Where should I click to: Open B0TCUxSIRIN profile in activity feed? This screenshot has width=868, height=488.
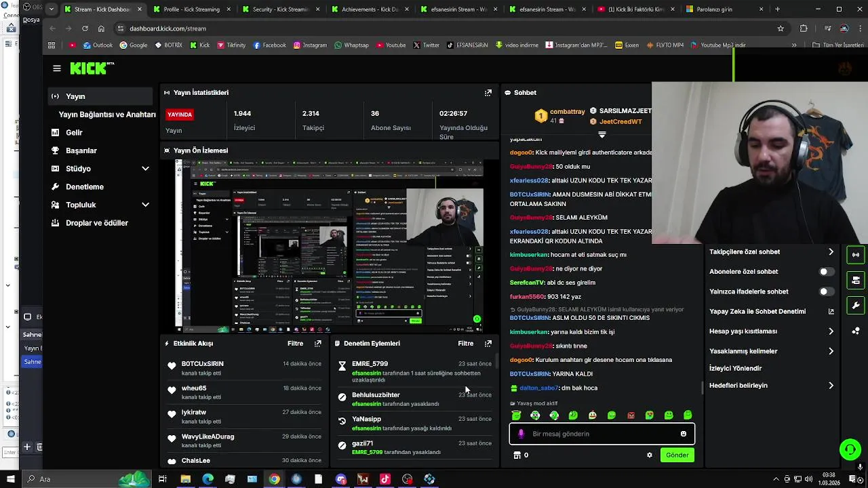click(x=202, y=364)
